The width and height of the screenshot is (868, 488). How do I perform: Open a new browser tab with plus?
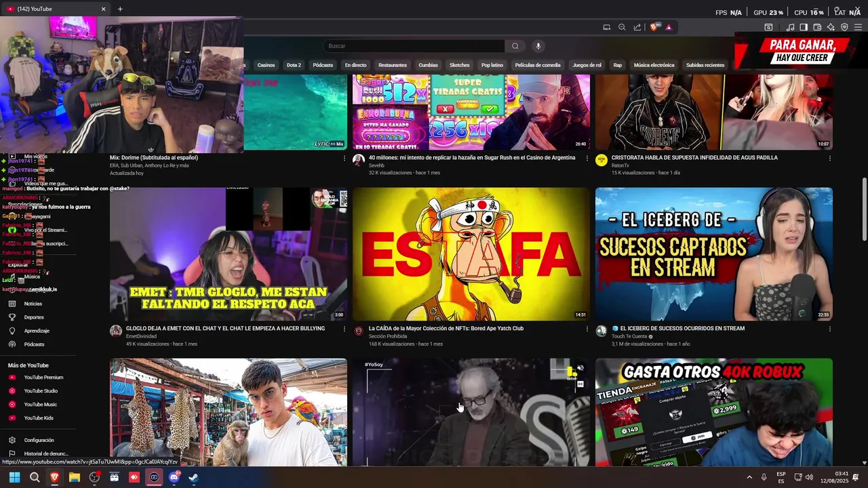point(120,9)
